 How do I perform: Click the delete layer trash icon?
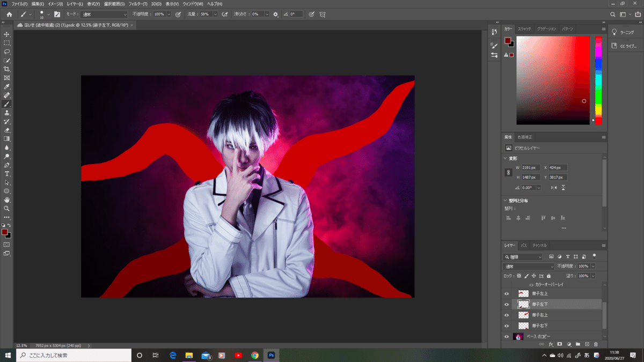pos(596,344)
